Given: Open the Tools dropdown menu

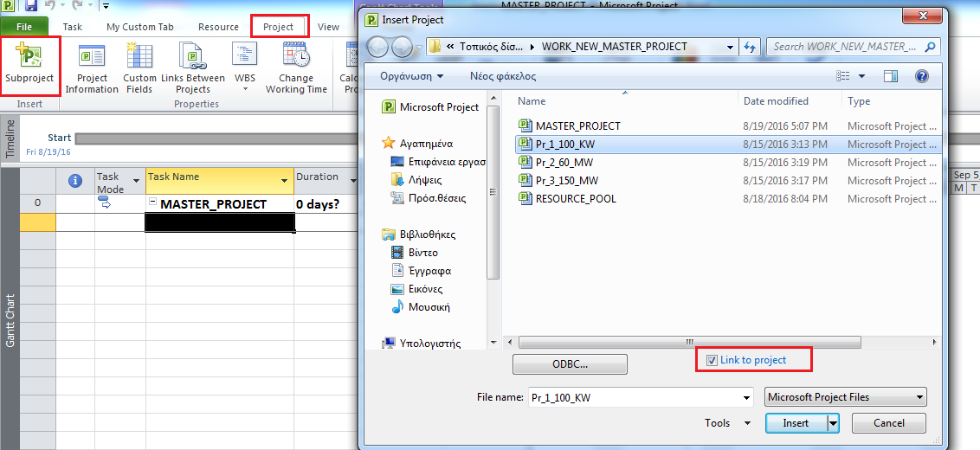Looking at the screenshot, I should click(x=727, y=423).
